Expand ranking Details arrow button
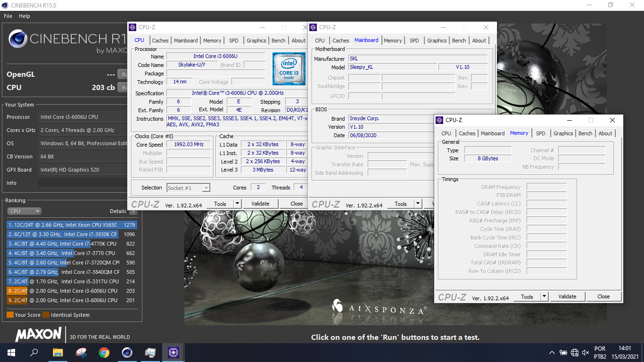The height and width of the screenshot is (362, 644). (x=133, y=211)
